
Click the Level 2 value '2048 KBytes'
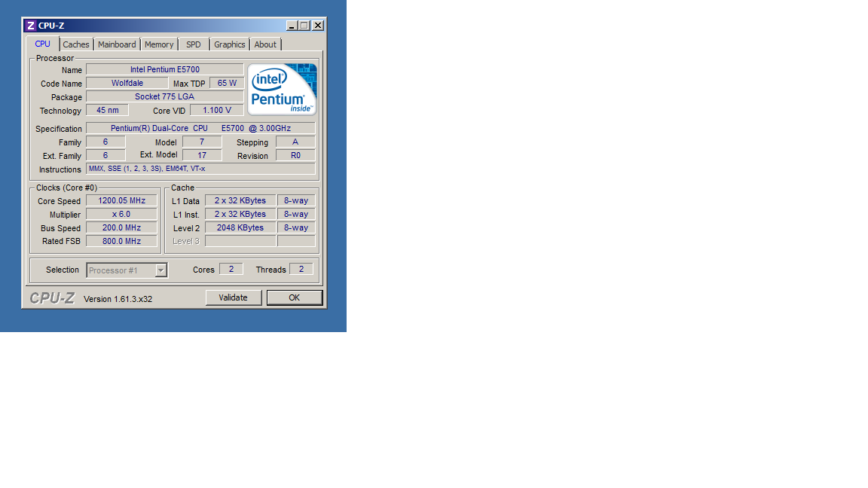240,227
